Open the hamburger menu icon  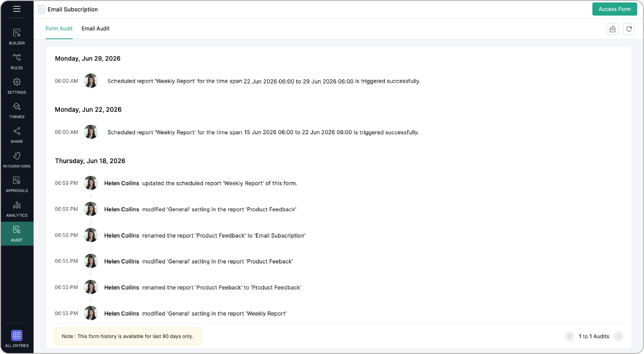pyautogui.click(x=17, y=9)
